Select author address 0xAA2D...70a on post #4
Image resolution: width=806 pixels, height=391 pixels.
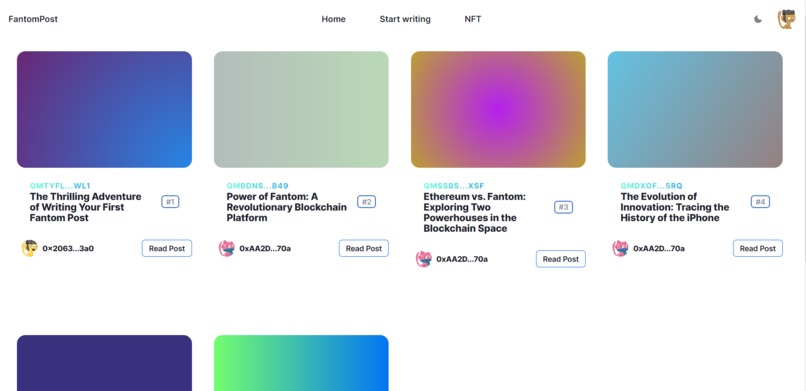(659, 248)
